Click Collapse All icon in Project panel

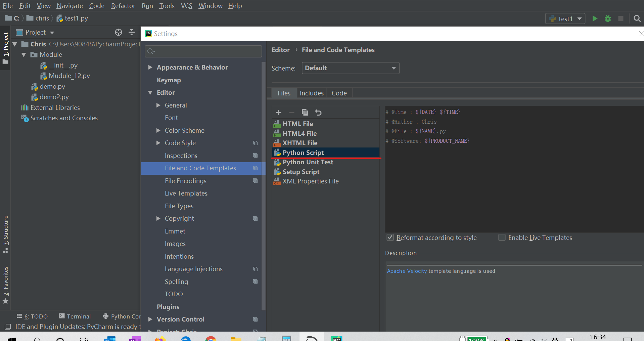132,32
